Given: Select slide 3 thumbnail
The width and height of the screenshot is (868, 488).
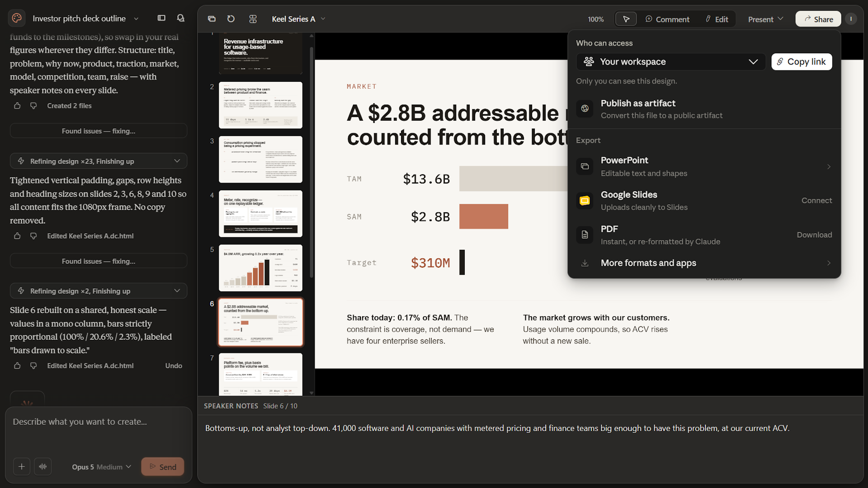Looking at the screenshot, I should coord(260,160).
